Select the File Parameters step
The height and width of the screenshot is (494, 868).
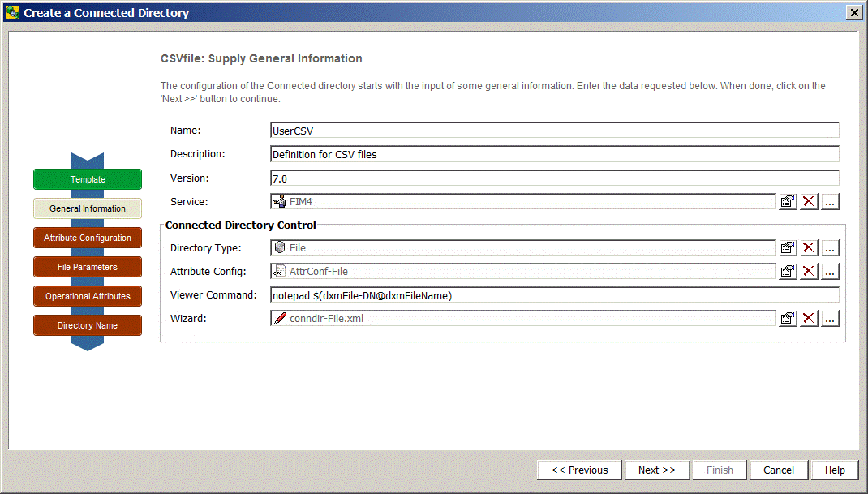[88, 267]
